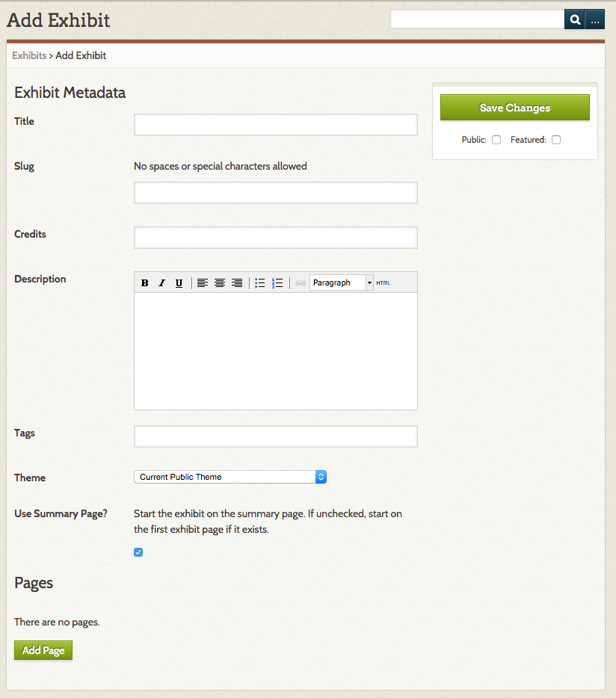Center-align the description text

click(220, 283)
